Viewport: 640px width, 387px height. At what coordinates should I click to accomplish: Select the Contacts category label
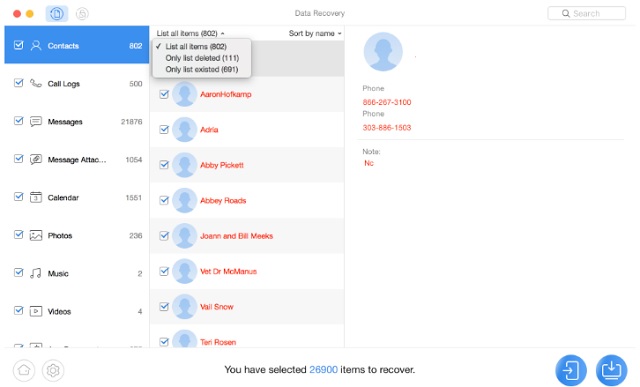tap(63, 46)
